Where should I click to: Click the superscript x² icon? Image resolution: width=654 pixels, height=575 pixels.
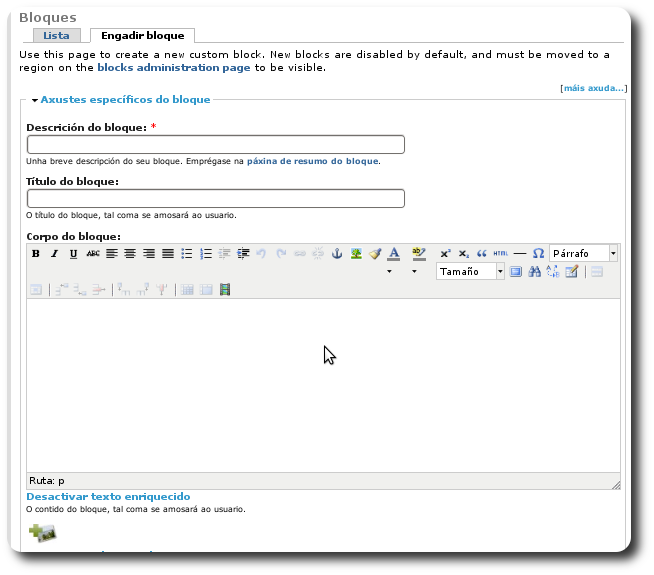[446, 254]
